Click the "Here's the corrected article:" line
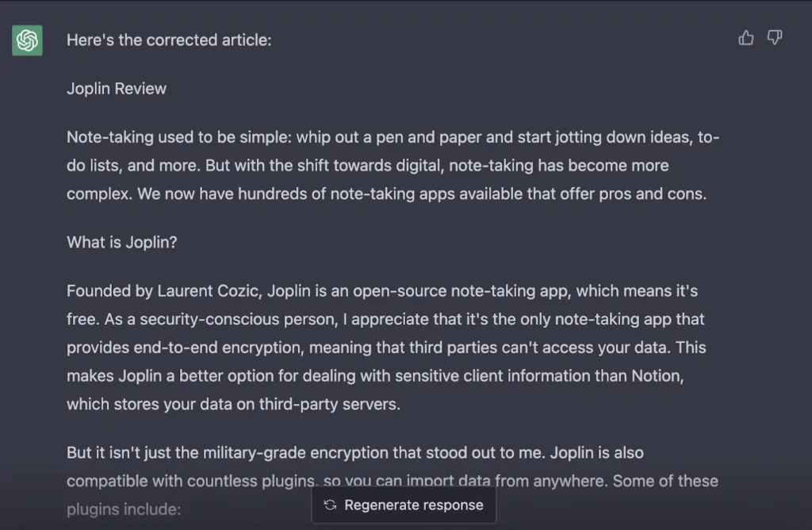 click(169, 40)
